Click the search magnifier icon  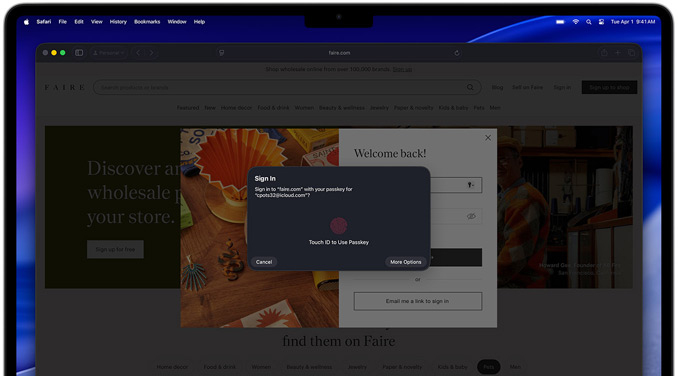click(470, 87)
